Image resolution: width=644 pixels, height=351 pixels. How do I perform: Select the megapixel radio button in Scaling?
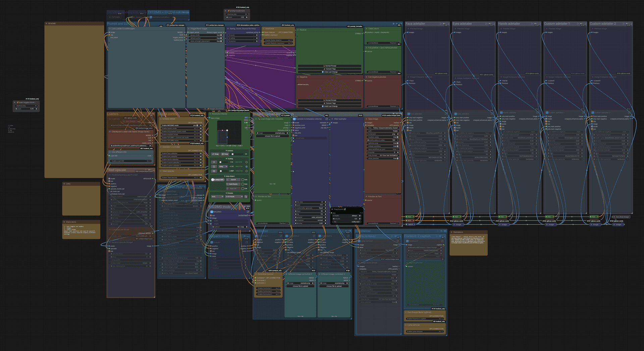247,171
